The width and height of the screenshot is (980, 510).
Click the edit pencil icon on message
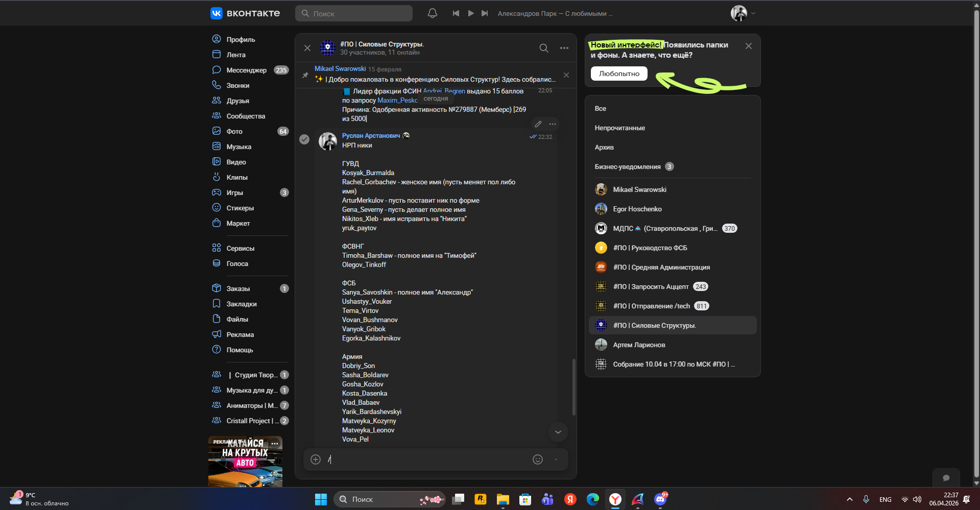[x=538, y=124]
